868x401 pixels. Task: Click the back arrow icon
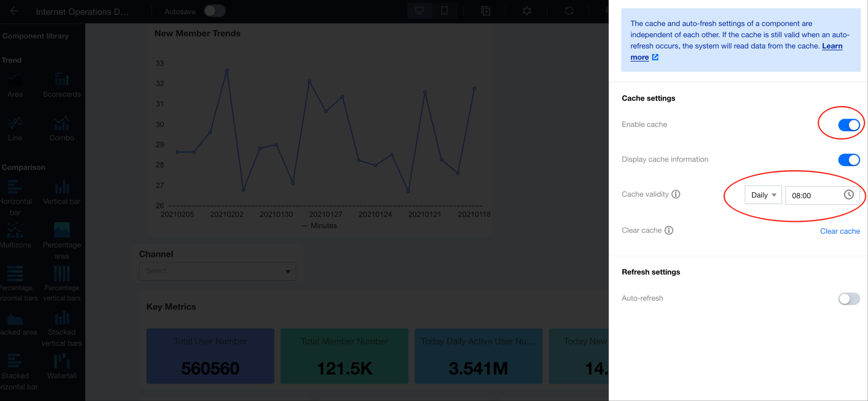point(14,11)
